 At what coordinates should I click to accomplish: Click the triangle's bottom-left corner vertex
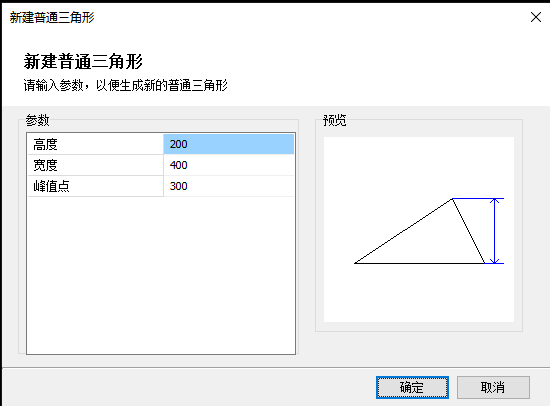coord(355,263)
